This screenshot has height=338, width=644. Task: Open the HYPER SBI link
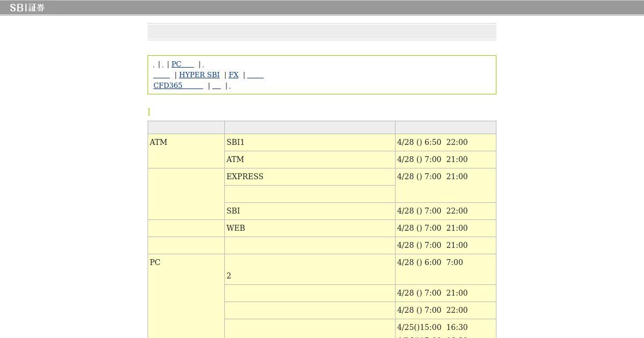(199, 75)
